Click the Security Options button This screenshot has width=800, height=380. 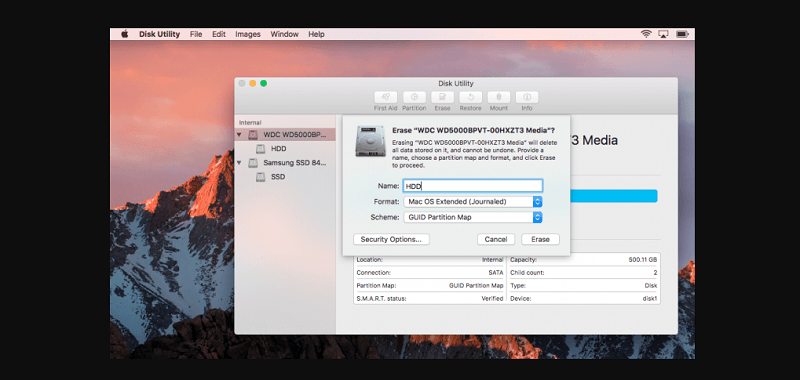(391, 239)
